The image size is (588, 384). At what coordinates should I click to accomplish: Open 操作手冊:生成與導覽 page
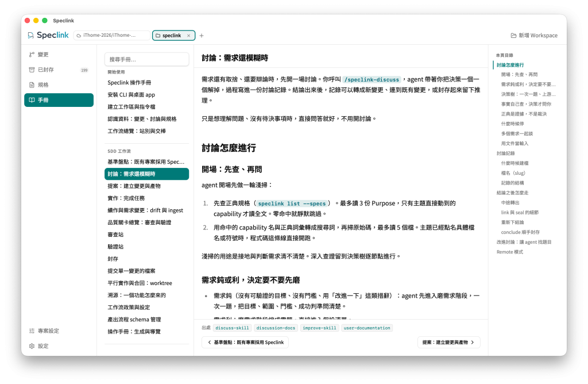[146, 332]
